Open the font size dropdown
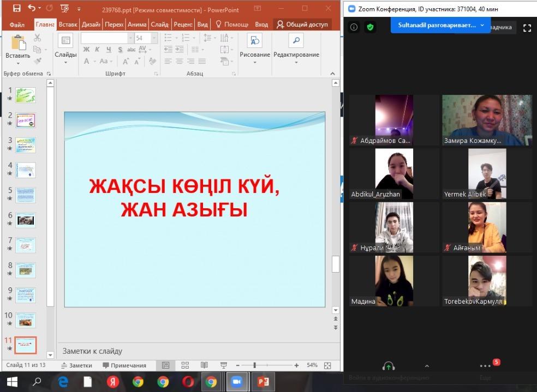 (154, 38)
